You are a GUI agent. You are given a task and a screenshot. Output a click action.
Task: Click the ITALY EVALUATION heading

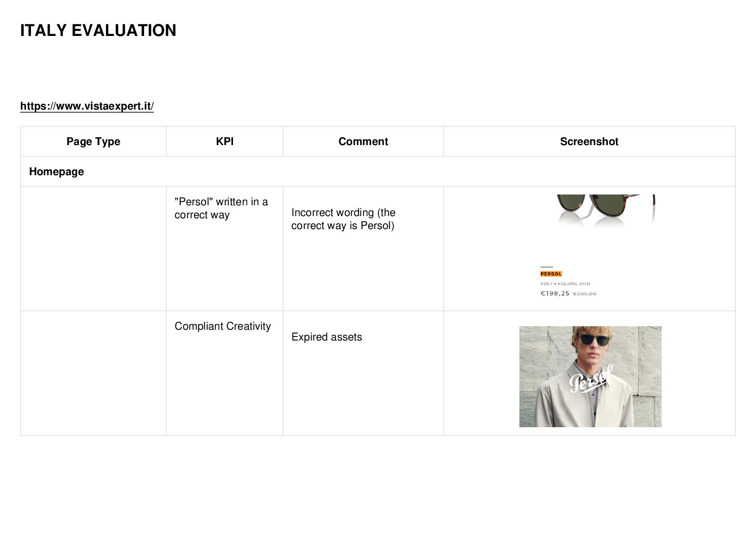coord(98,31)
